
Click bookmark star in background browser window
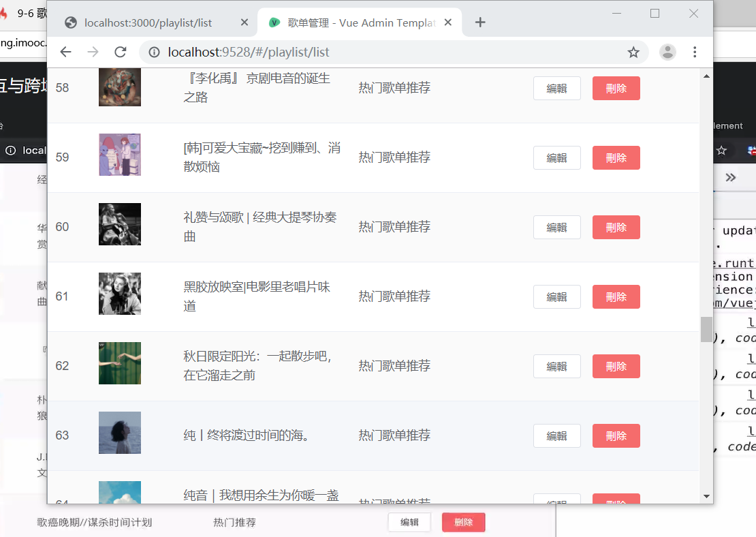(x=721, y=151)
